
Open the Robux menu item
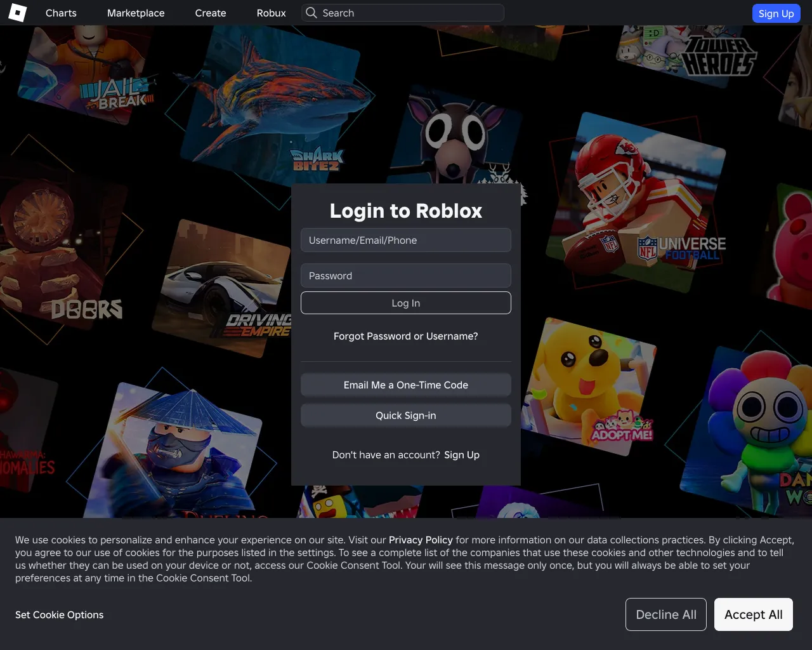(x=272, y=13)
